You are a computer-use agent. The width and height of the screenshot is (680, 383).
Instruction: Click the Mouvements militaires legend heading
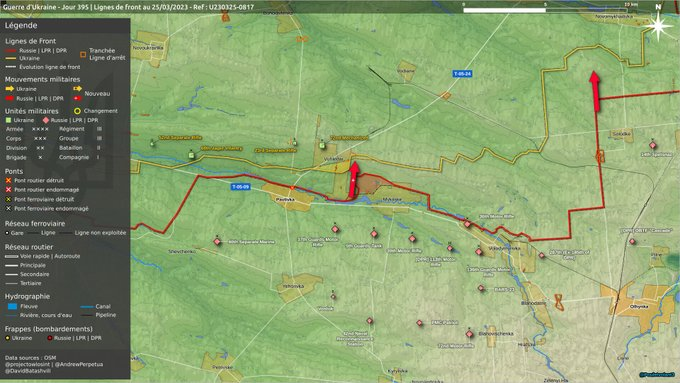(42, 79)
